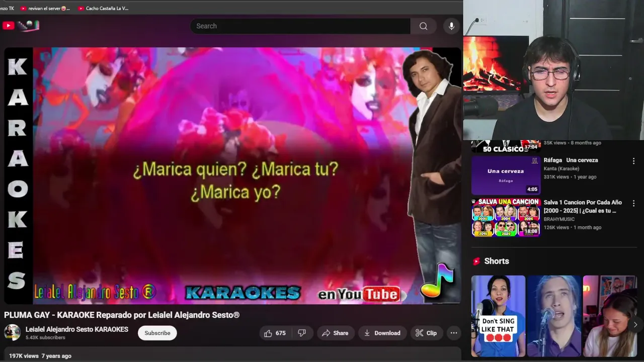Open Leialel Alejandro Sesto KARAOKES channel avatar

tap(12, 332)
